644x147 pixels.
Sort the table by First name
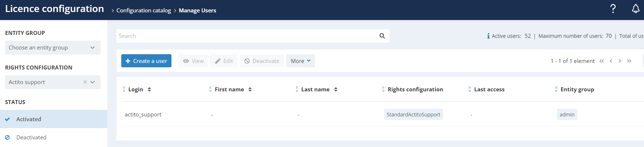click(250, 90)
